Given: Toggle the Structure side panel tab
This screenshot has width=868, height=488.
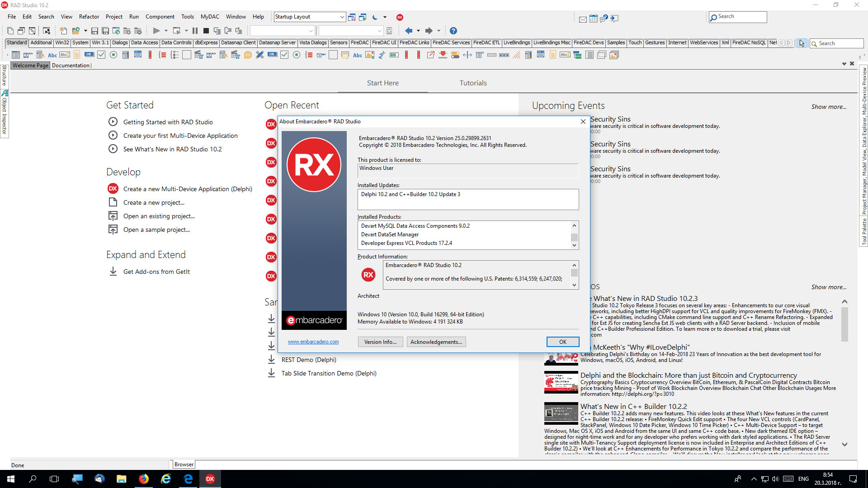Looking at the screenshot, I should coord(4,75).
